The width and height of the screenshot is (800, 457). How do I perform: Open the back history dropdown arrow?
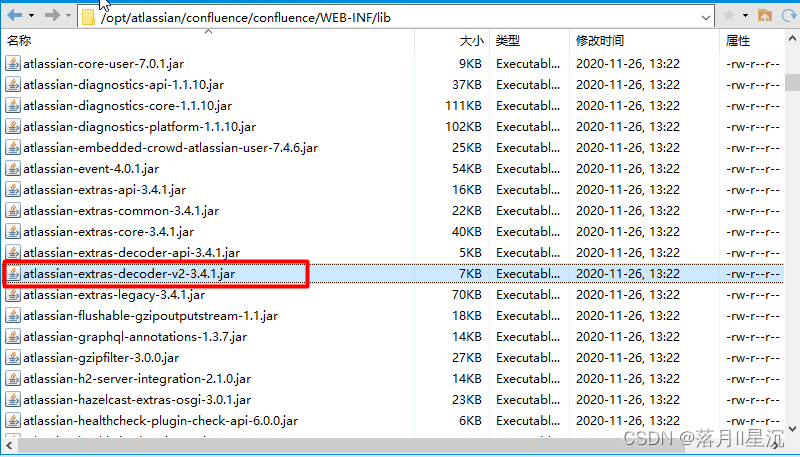(32, 16)
